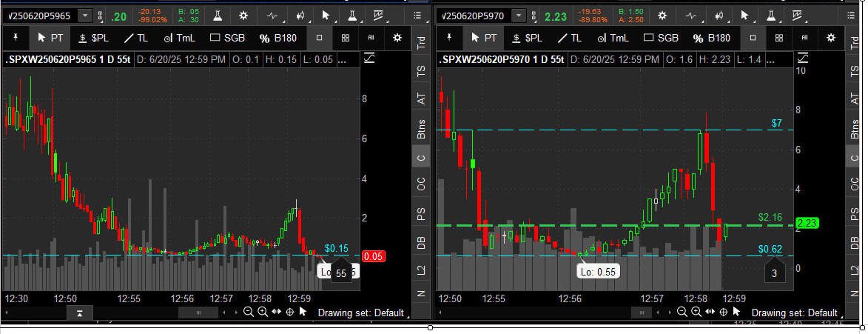Click the flask icon in the left chart header

[x=218, y=16]
